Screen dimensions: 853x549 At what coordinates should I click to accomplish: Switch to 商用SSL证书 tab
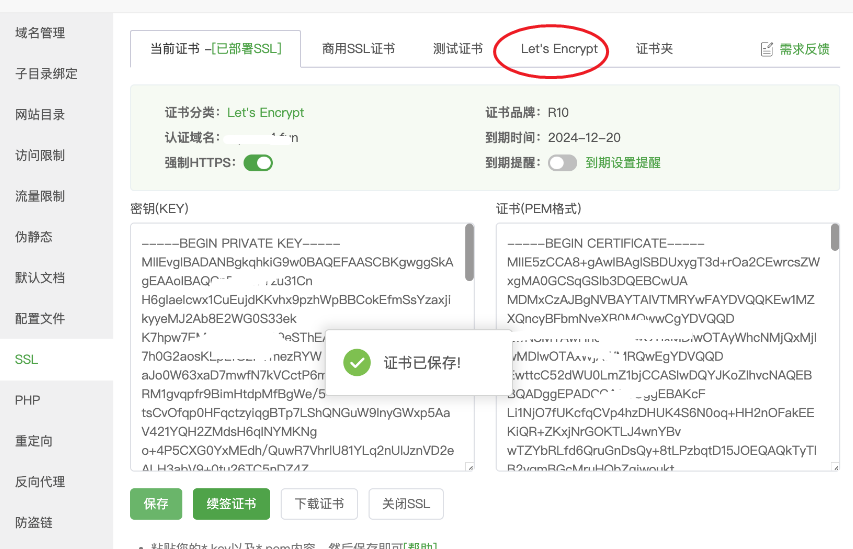coord(358,49)
